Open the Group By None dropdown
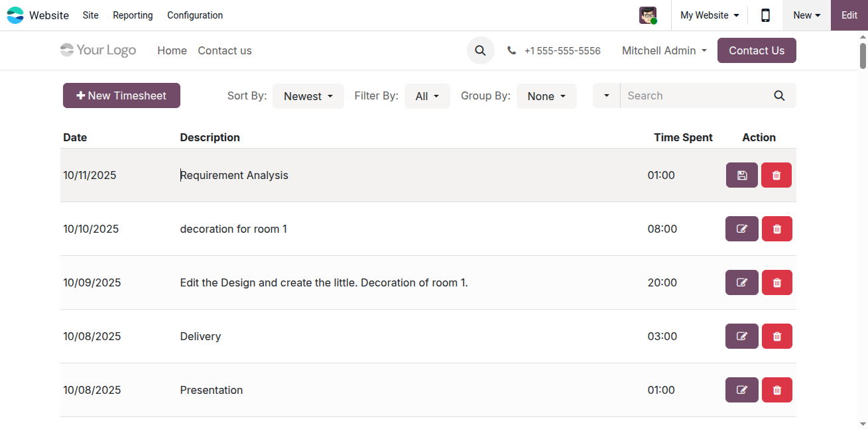Screen dimensions: 868x429 [546, 96]
